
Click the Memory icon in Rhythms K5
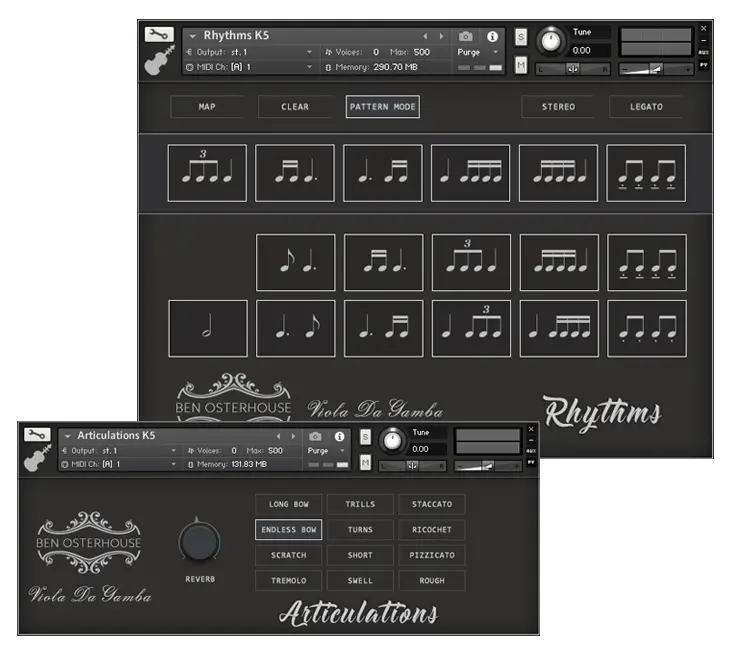(328, 68)
